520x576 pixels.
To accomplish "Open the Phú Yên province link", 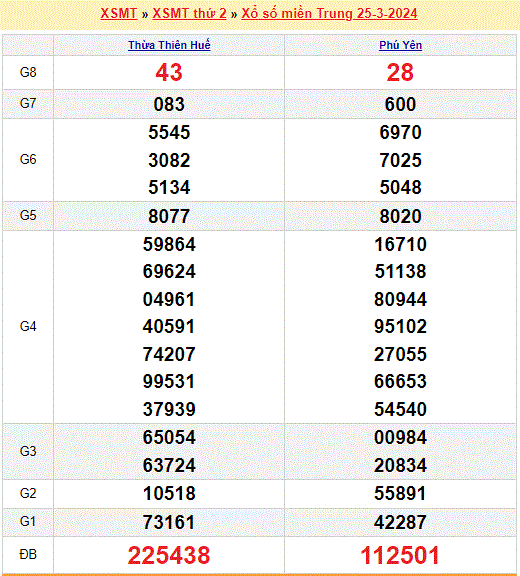I will pyautogui.click(x=400, y=45).
